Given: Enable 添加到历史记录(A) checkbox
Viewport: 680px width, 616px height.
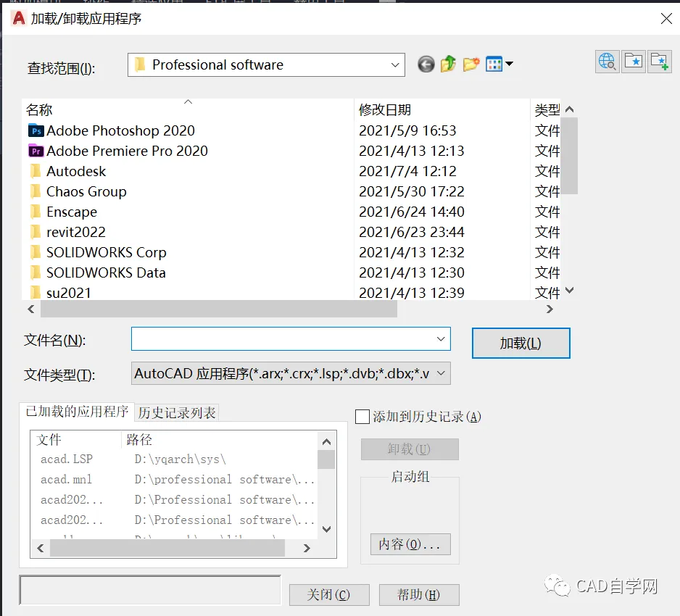Looking at the screenshot, I should (362, 417).
